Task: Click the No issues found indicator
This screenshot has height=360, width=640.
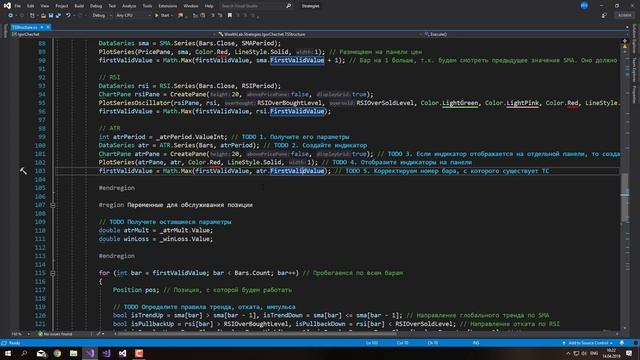Action: point(55,334)
